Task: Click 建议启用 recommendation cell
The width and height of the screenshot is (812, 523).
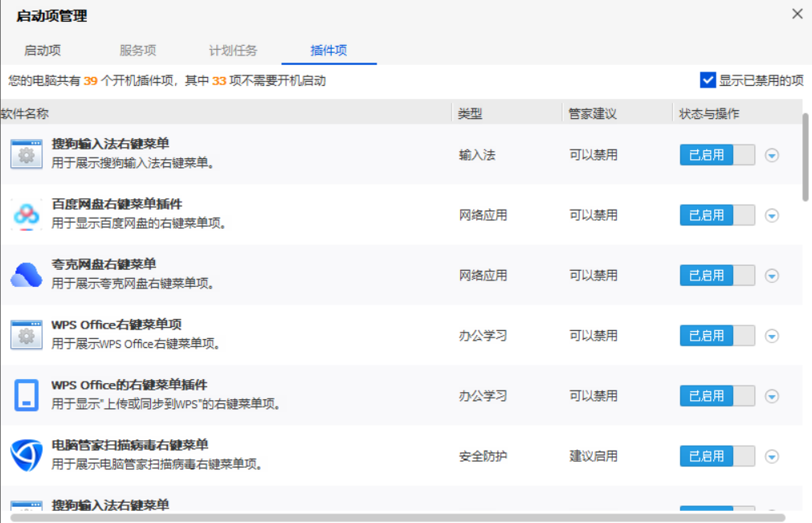Action: [x=594, y=456]
